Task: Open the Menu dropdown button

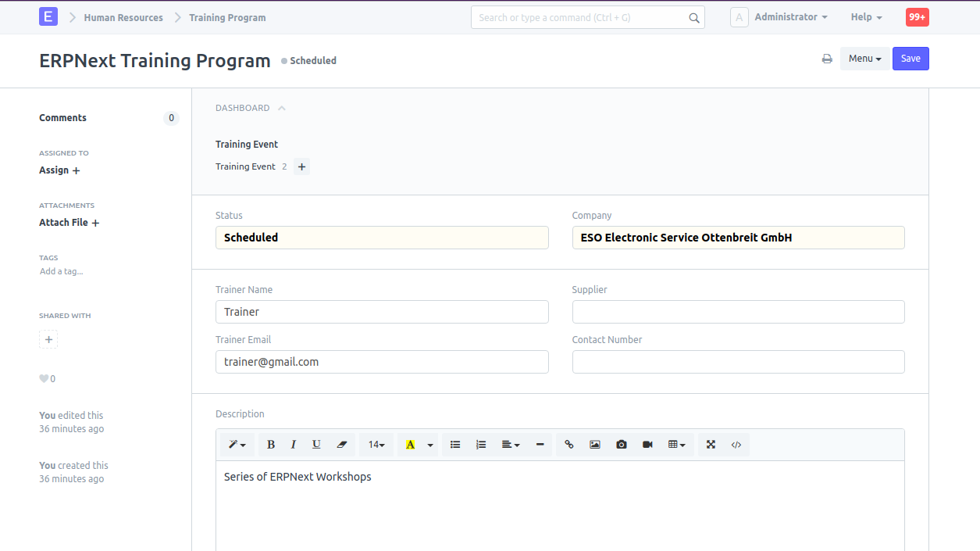Action: (x=864, y=59)
